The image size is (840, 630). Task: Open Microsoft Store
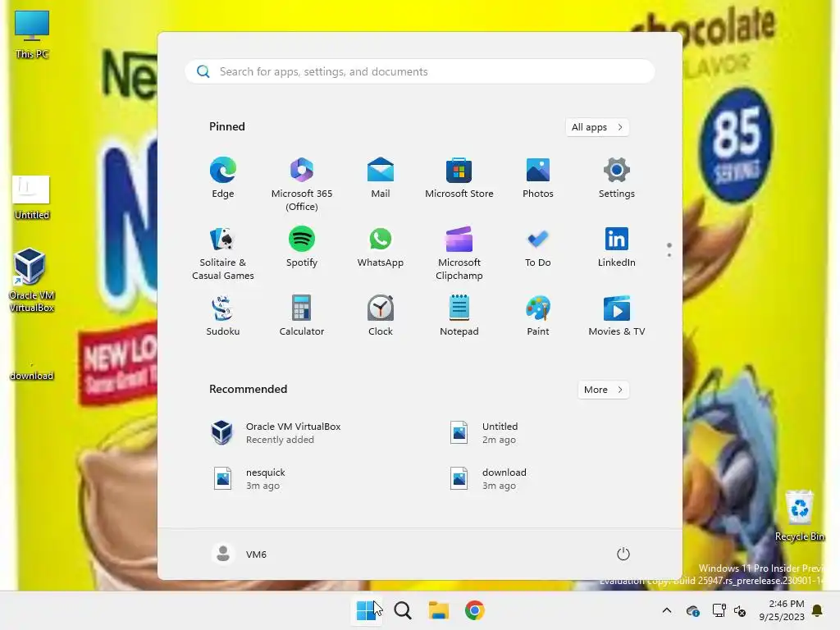tap(459, 178)
